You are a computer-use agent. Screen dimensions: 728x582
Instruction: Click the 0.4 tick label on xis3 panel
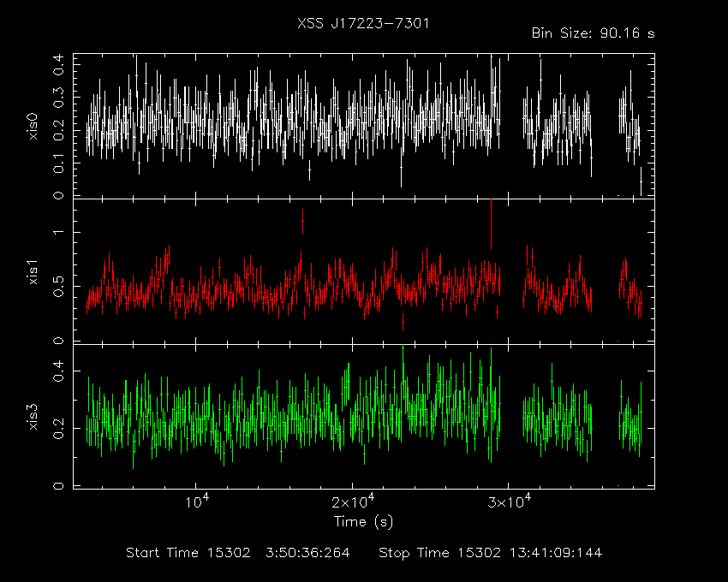point(58,371)
